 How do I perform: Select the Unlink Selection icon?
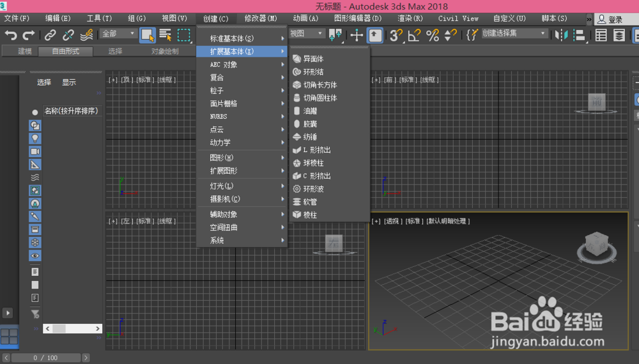(68, 35)
